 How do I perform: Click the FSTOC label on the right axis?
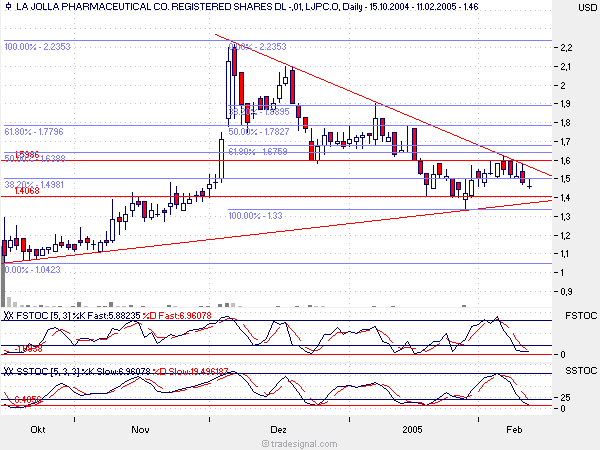[581, 316]
